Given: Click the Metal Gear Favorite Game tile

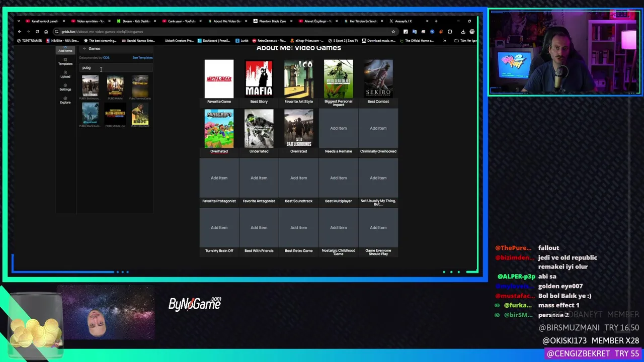Looking at the screenshot, I should (219, 78).
